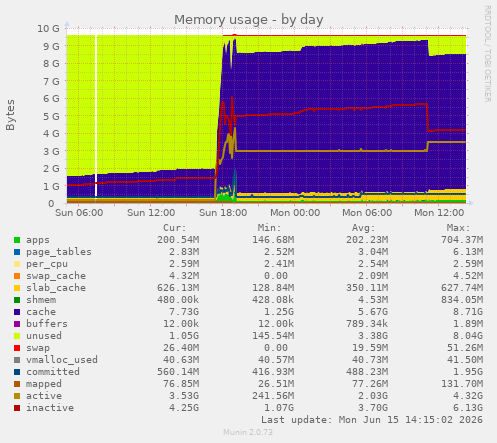
Task: Click swap max value 51.26M
Action: [465, 348]
